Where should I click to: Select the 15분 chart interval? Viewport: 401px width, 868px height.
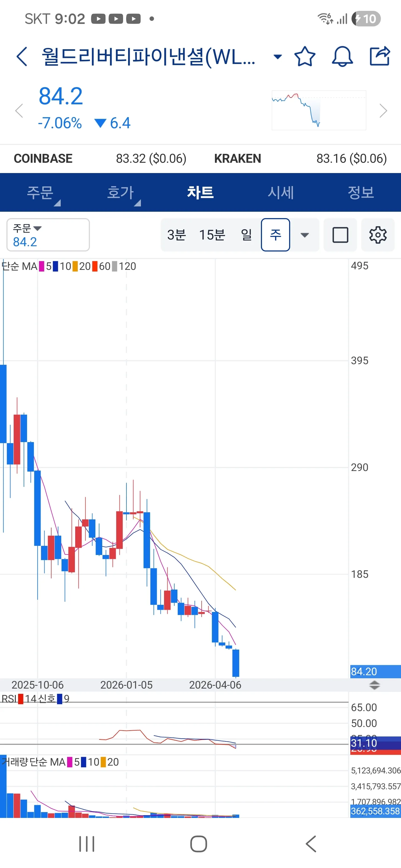pos(212,235)
